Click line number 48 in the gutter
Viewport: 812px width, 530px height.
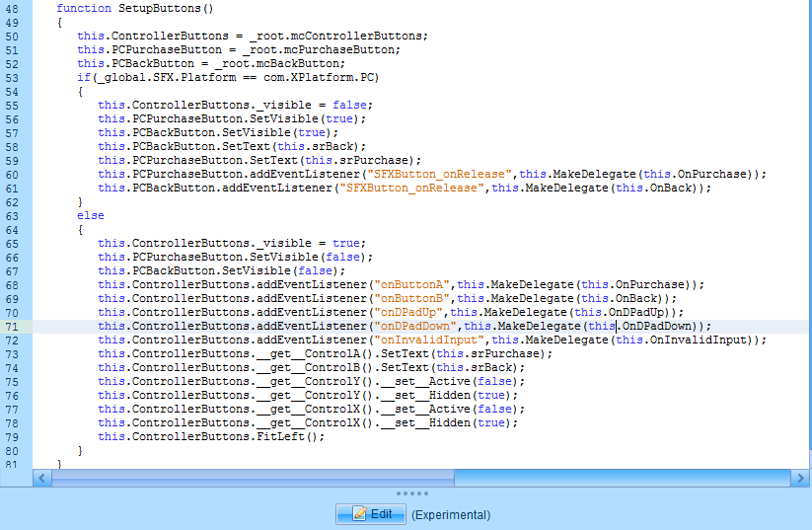click(x=12, y=8)
